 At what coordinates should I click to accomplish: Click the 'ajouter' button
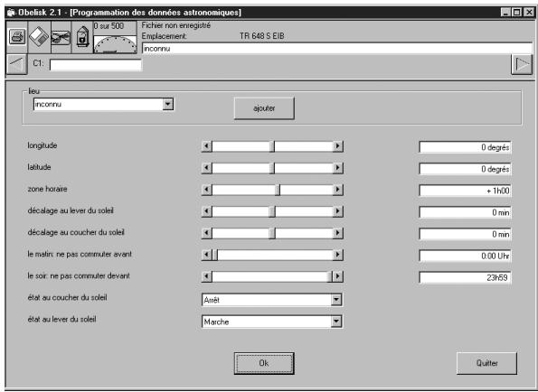coord(264,108)
